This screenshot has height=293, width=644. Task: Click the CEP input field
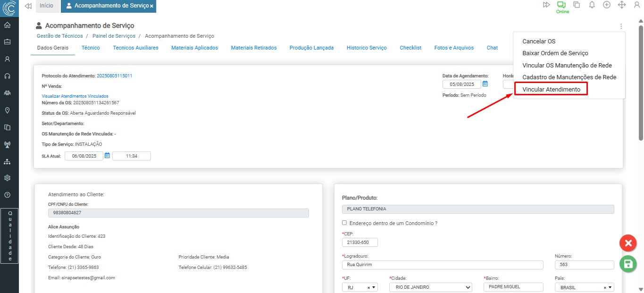pos(360,242)
